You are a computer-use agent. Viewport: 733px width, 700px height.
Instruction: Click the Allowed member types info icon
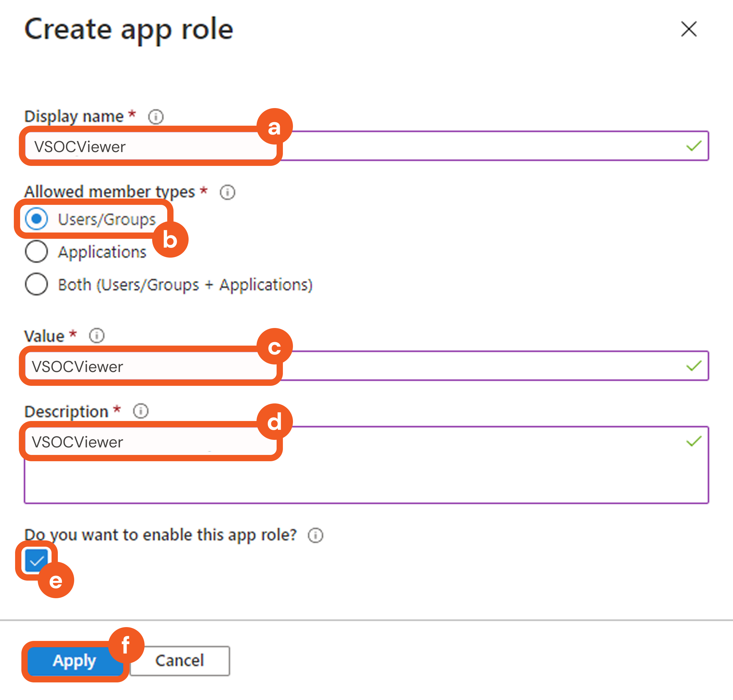point(227,193)
